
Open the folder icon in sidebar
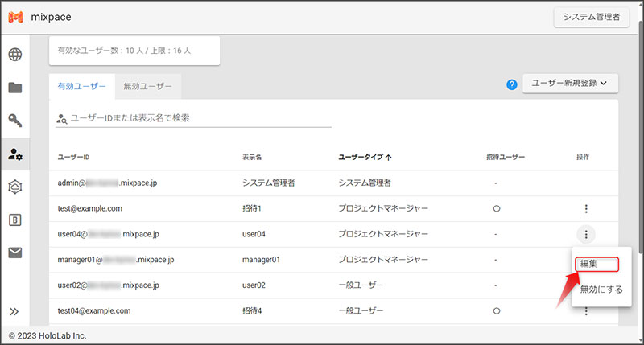15,88
